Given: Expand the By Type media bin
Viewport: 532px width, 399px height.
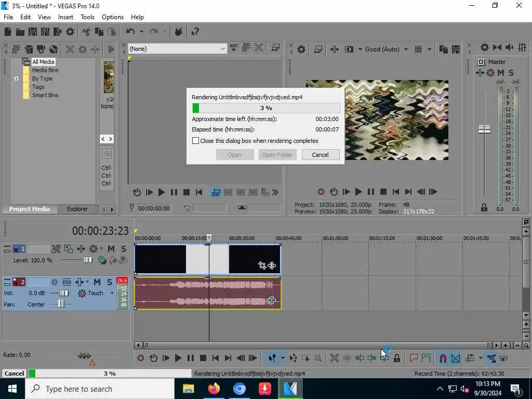Looking at the screenshot, I should tap(16, 79).
